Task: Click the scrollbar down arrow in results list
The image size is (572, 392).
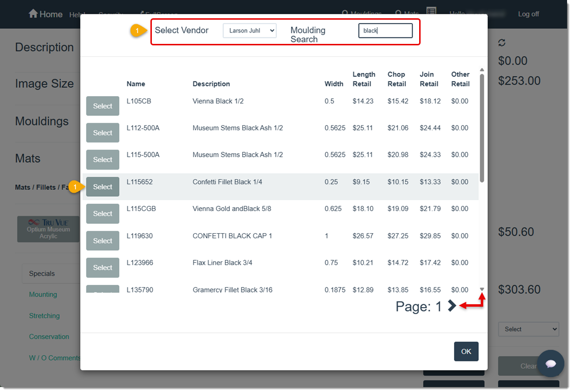Action: 482,289
